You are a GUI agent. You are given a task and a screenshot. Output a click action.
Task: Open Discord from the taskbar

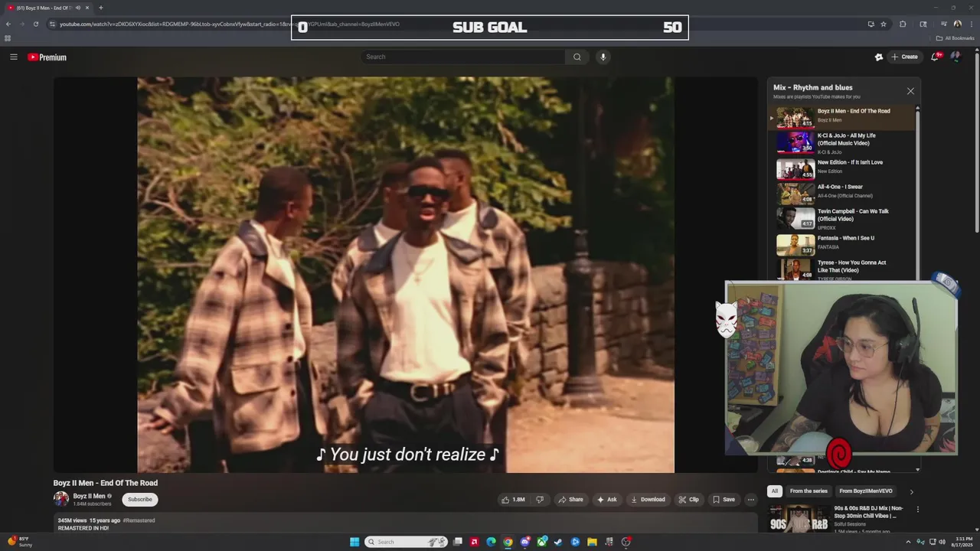[x=524, y=542]
